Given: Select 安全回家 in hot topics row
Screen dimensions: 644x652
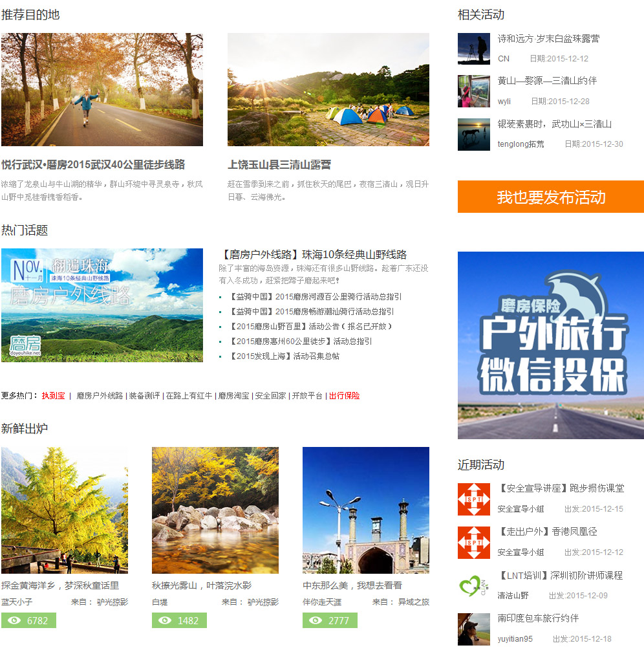Looking at the screenshot, I should [270, 396].
